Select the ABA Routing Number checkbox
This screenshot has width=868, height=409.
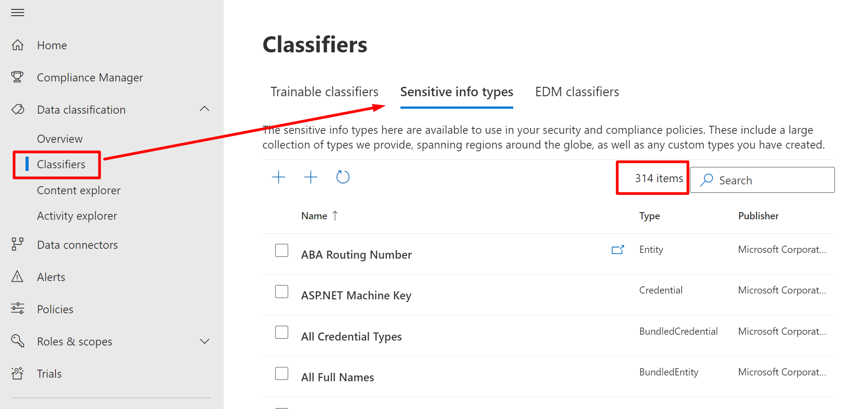281,250
